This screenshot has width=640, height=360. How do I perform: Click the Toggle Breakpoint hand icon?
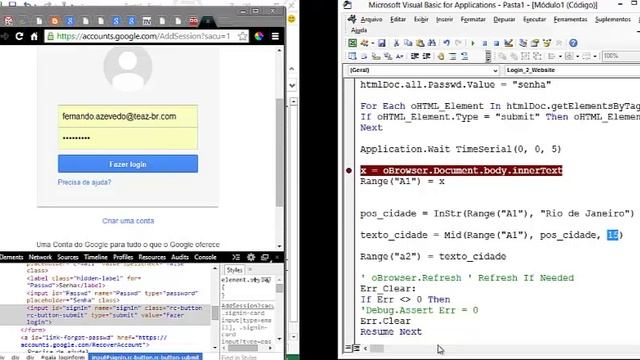[x=441, y=56]
